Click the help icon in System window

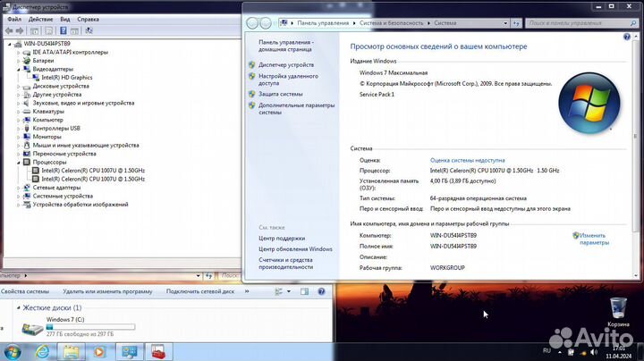[627, 37]
